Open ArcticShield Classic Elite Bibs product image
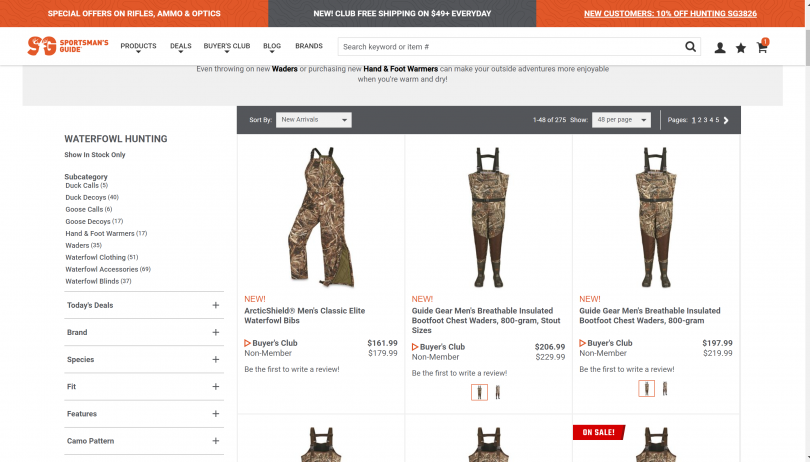Viewport: 810px width, 462px height. pyautogui.click(x=320, y=217)
